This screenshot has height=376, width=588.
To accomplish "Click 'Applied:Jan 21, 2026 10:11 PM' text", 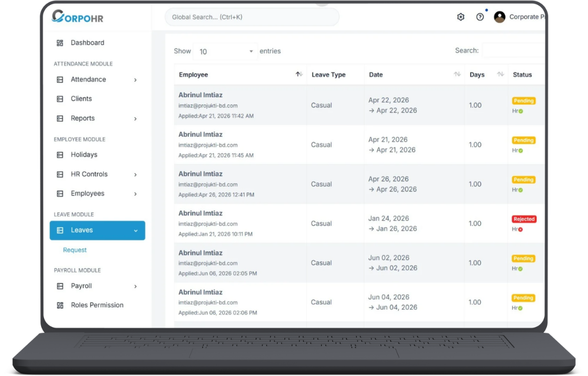I will coord(216,234).
